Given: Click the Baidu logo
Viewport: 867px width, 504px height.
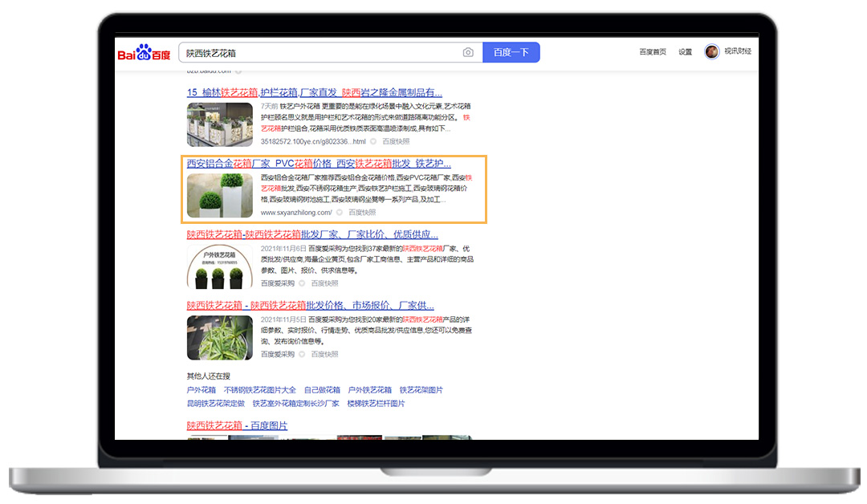Looking at the screenshot, I should (x=144, y=53).
